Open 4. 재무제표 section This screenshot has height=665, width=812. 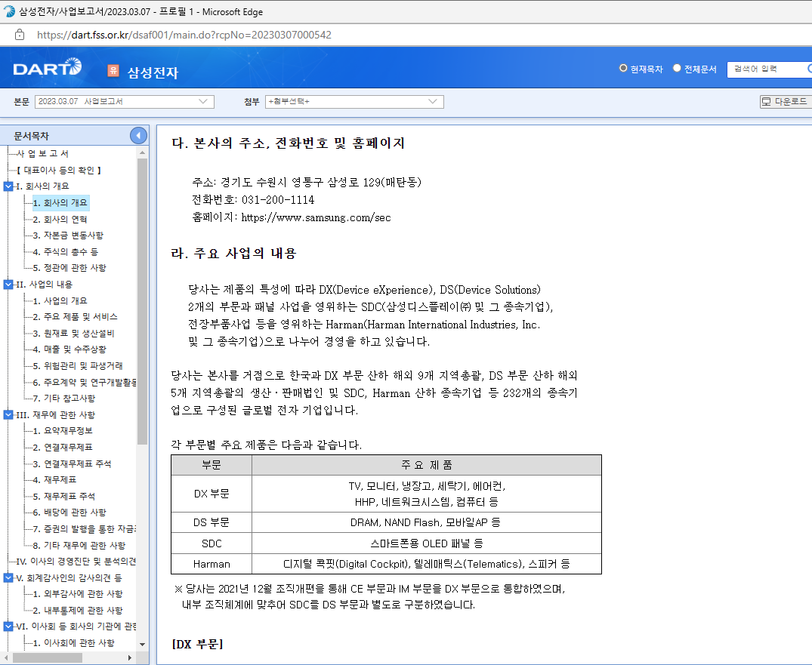[54, 480]
